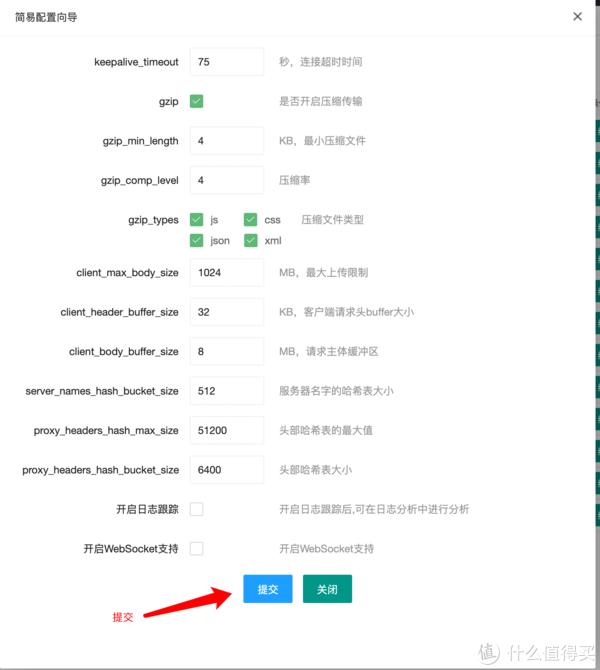Click the proxy_headers_hash_bucket_size input
600x670 pixels.
pyautogui.click(x=227, y=470)
